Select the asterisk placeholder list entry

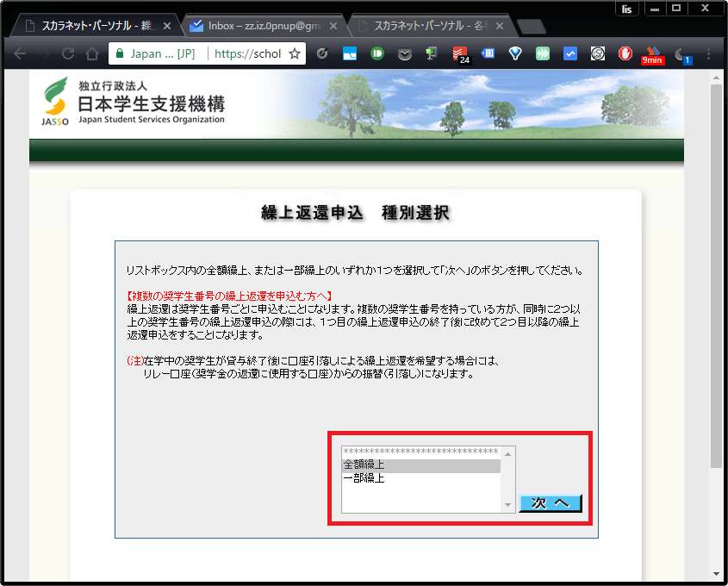click(420, 452)
